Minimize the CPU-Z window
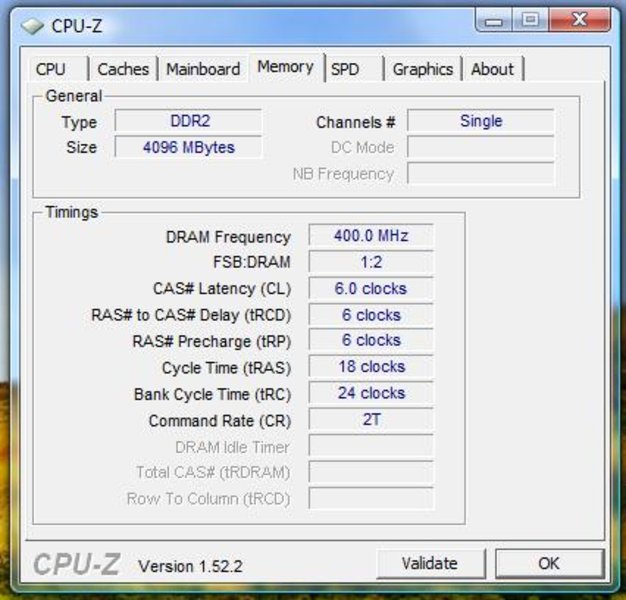The image size is (626, 600). coord(493,20)
